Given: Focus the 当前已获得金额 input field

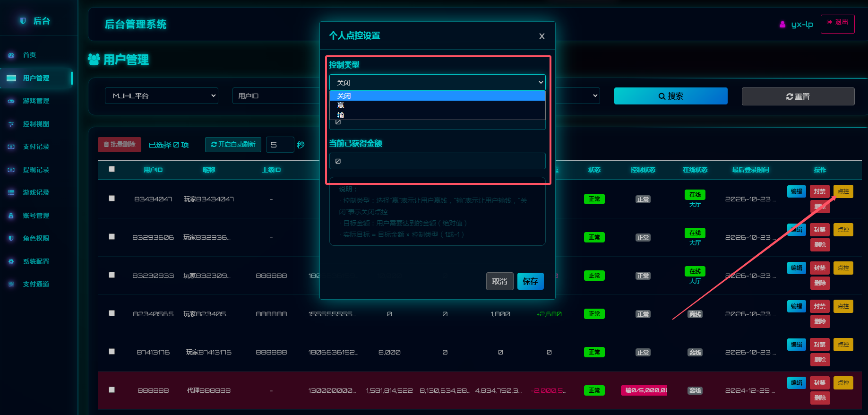Looking at the screenshot, I should point(438,161).
